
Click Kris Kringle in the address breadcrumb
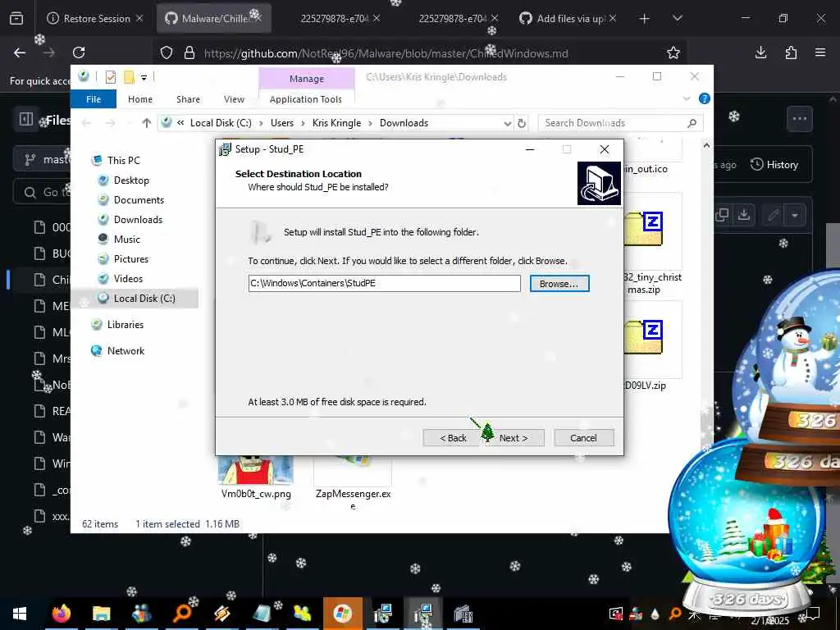(336, 123)
